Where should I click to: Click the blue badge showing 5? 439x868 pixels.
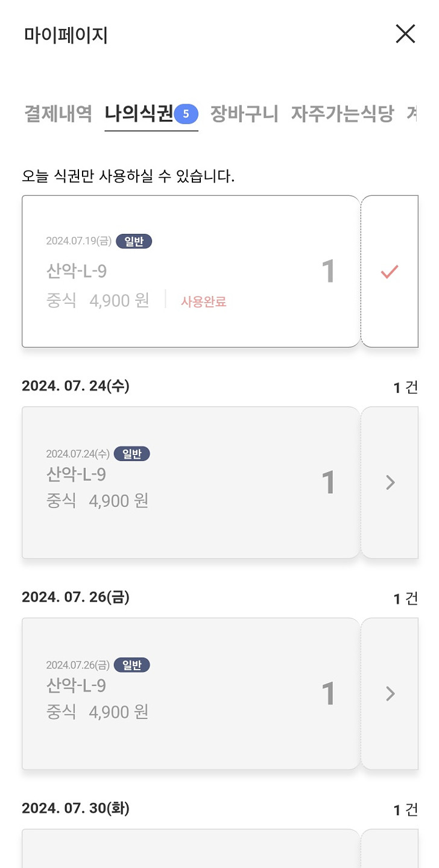(x=186, y=113)
